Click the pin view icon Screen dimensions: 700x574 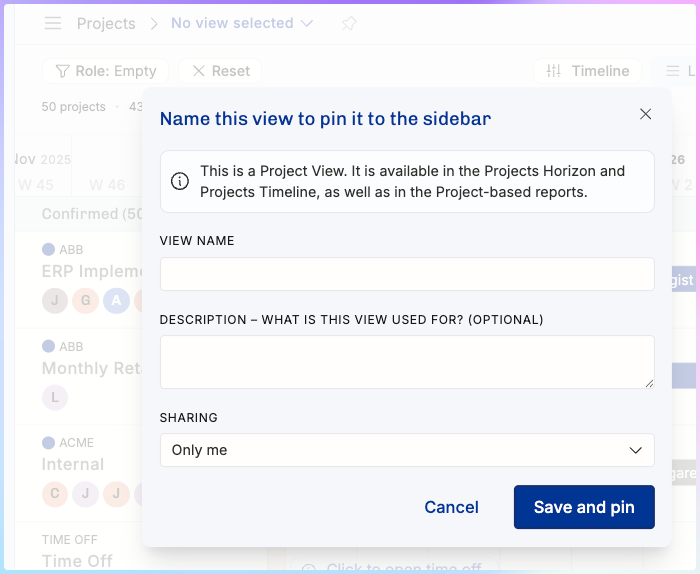[x=348, y=23]
